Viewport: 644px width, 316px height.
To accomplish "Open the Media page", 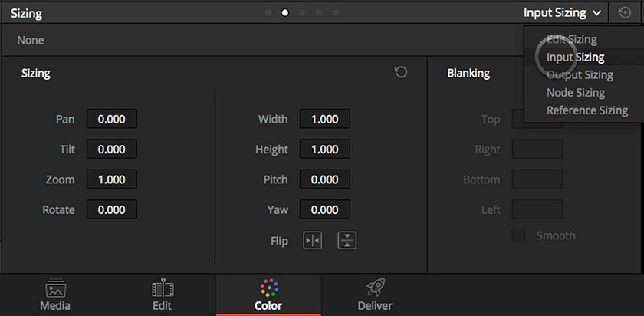I will [x=55, y=295].
